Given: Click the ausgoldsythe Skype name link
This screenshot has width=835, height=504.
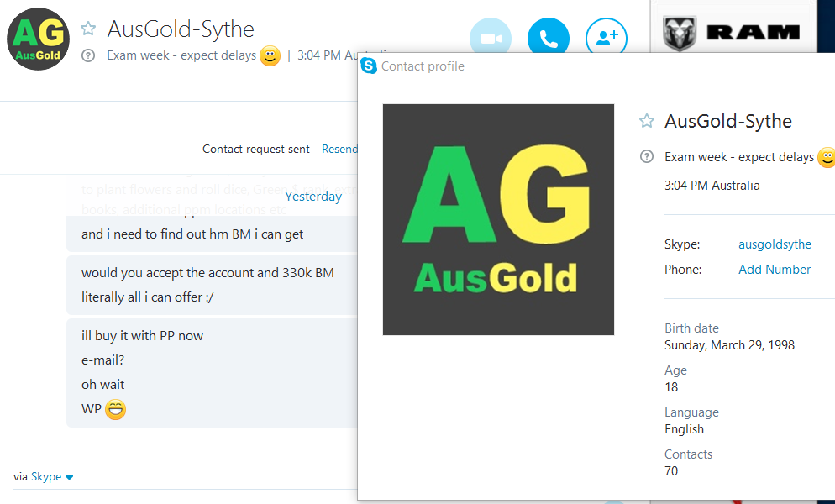Looking at the screenshot, I should [x=775, y=244].
